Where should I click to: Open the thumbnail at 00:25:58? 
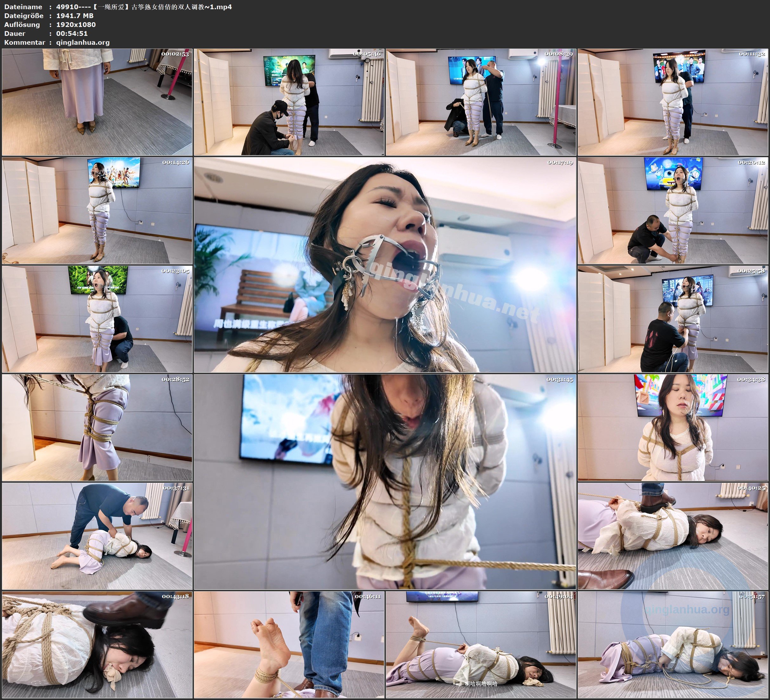[x=673, y=319]
